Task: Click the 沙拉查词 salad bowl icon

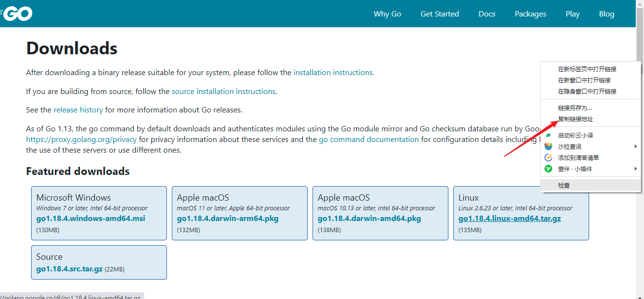Action: 548,146
